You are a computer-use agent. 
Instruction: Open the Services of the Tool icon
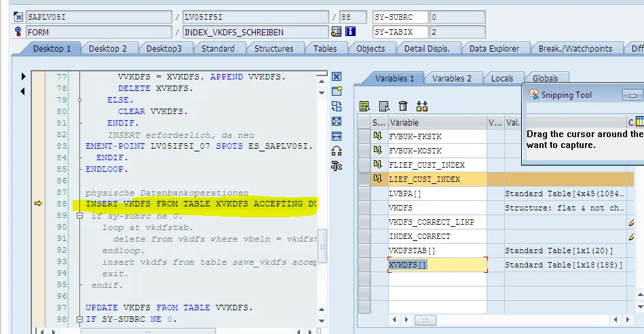tap(337, 166)
